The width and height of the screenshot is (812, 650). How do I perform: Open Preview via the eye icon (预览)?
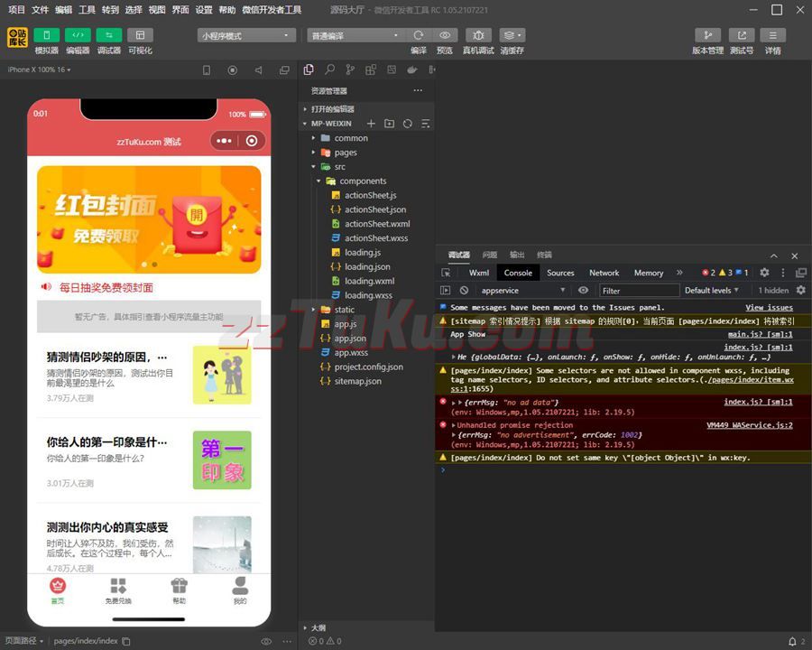coord(445,35)
